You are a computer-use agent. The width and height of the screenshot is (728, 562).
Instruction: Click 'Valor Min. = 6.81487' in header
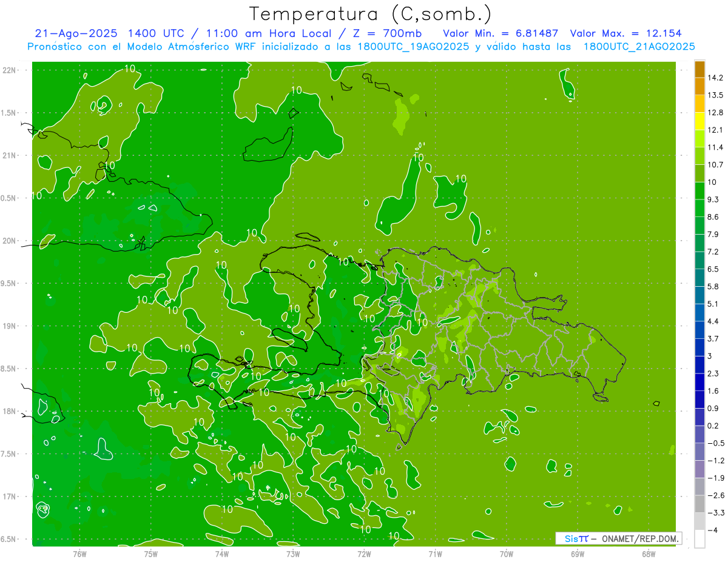pos(501,33)
